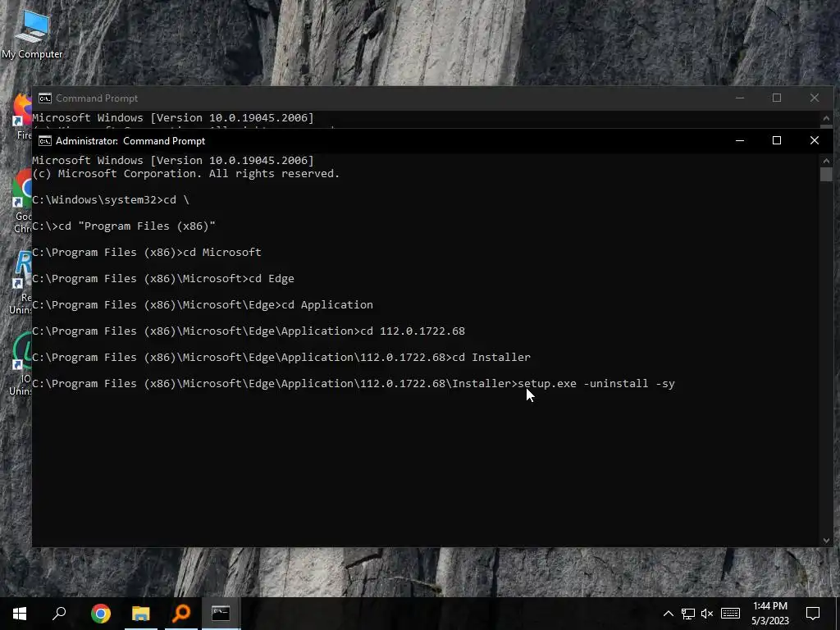Screen dimensions: 840x630
Task: Minimize the Administrator Command Prompt window
Action: click(740, 141)
